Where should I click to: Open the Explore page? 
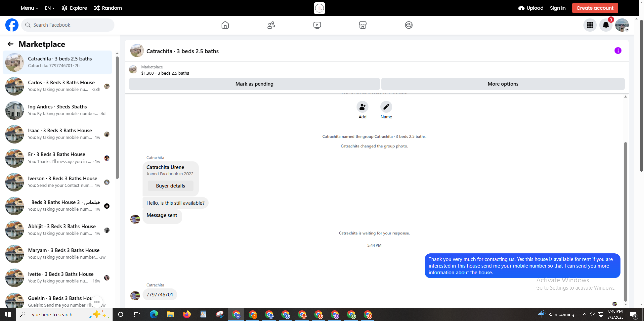(74, 8)
